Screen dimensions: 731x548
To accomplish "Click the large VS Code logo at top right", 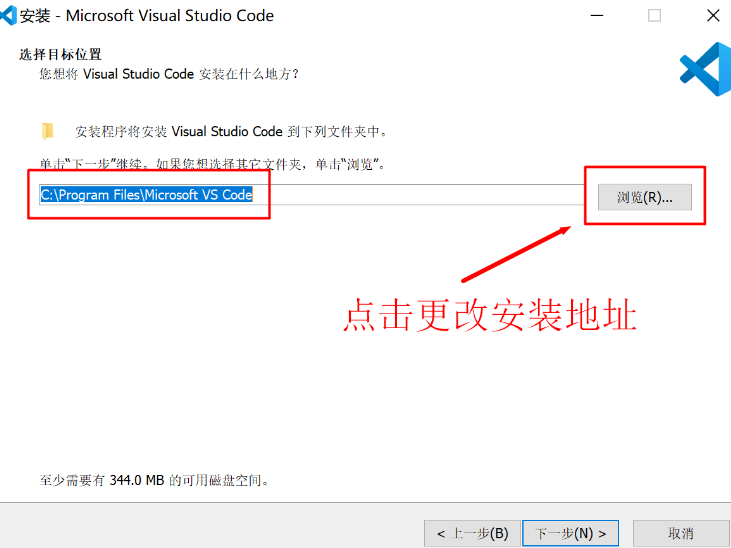I will coord(705,69).
